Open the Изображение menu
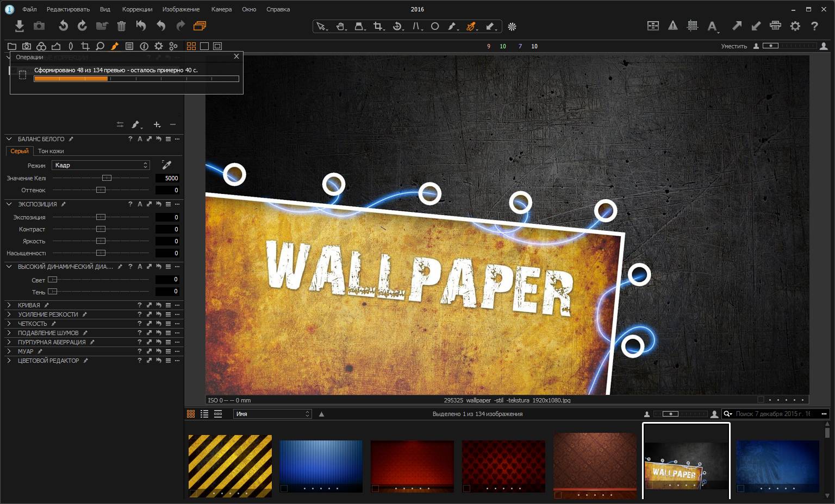 click(181, 9)
